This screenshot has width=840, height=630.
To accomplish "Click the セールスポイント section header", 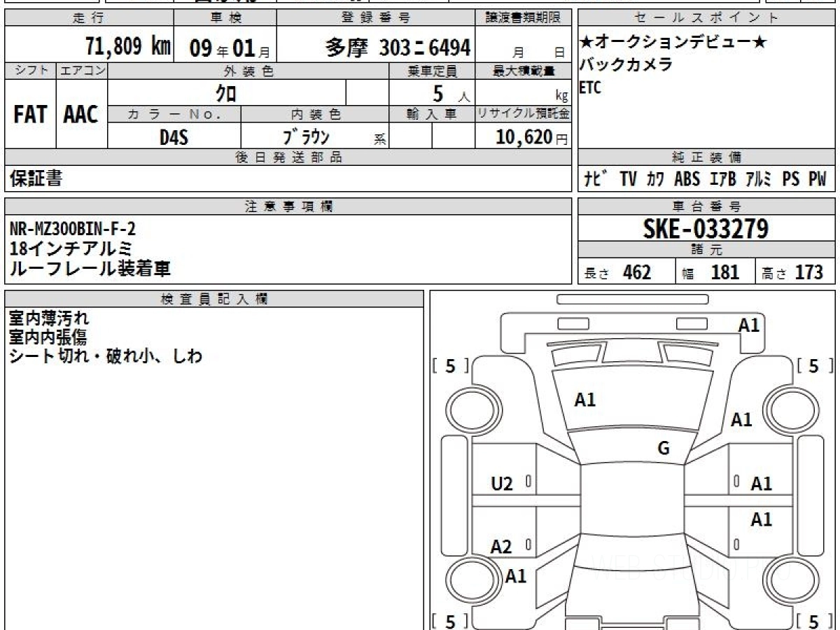I will 706,18.
